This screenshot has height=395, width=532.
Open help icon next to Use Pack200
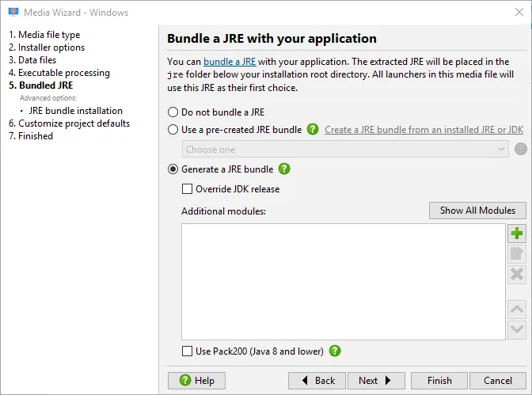[x=335, y=351]
